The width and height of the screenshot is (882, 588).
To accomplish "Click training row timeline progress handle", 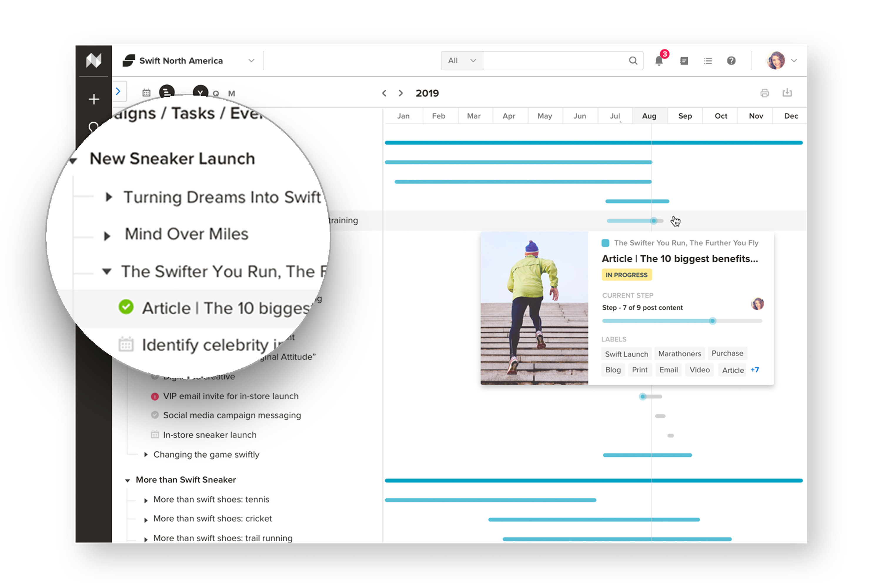I will point(654,221).
